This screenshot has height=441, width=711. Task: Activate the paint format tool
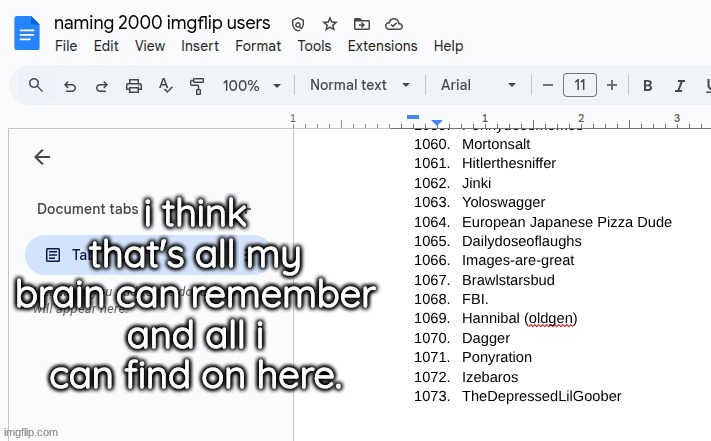197,86
